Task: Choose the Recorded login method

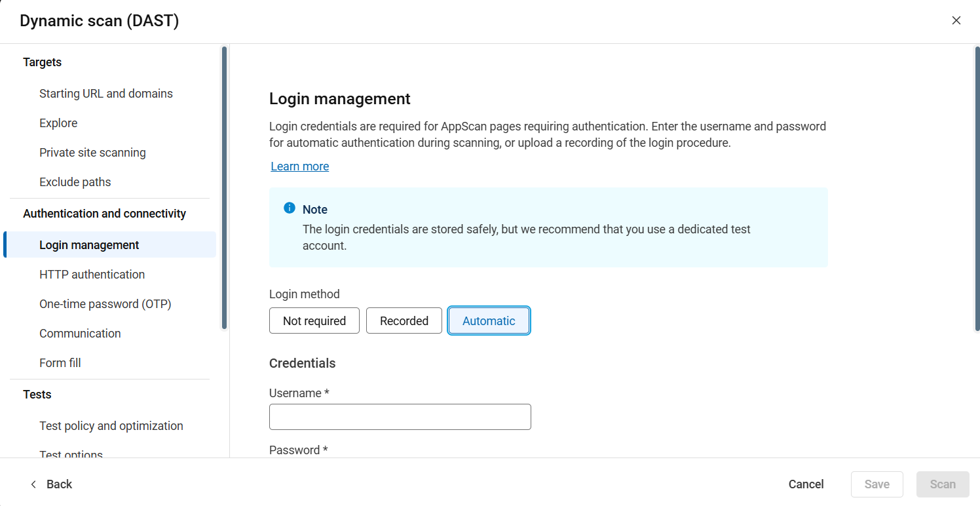Action: tap(404, 321)
